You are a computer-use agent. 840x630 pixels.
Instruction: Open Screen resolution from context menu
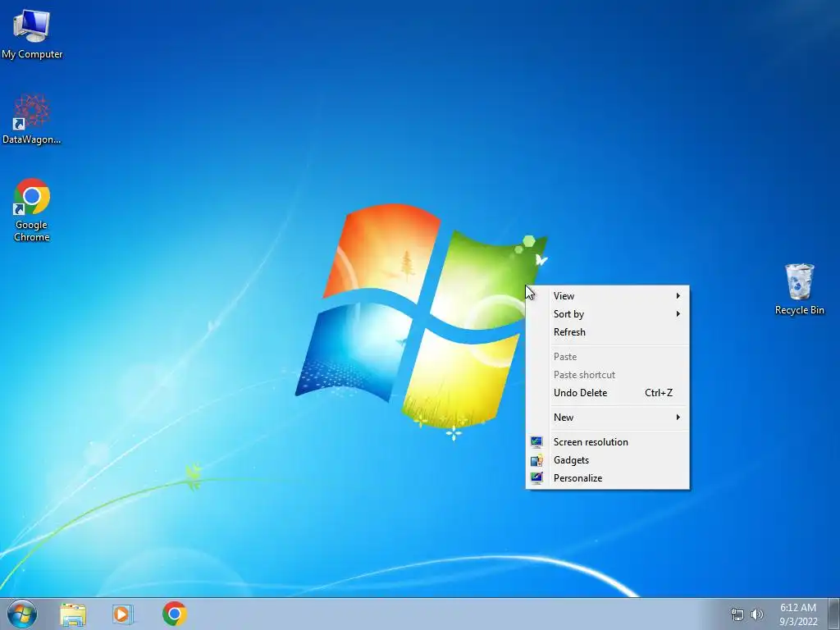608,442
